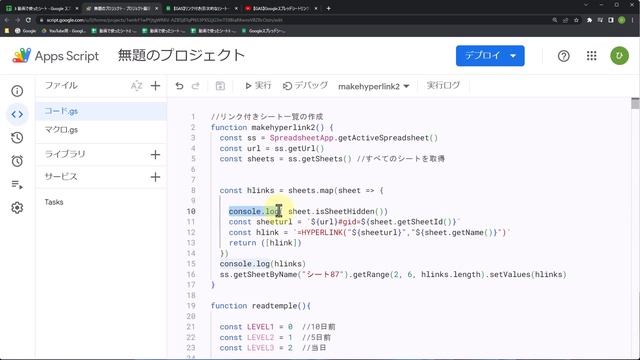Open browser extensions puzzle icon
The image size is (640, 360).
pos(589,20)
